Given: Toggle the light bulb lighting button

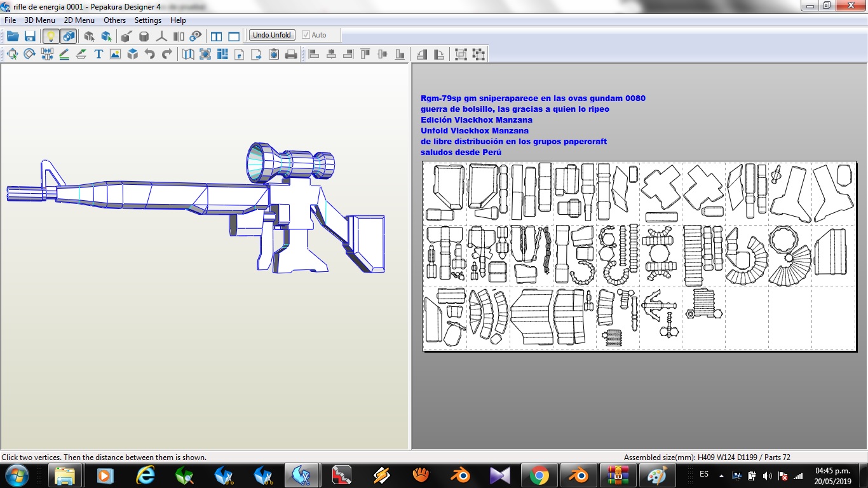Looking at the screenshot, I should [x=51, y=36].
